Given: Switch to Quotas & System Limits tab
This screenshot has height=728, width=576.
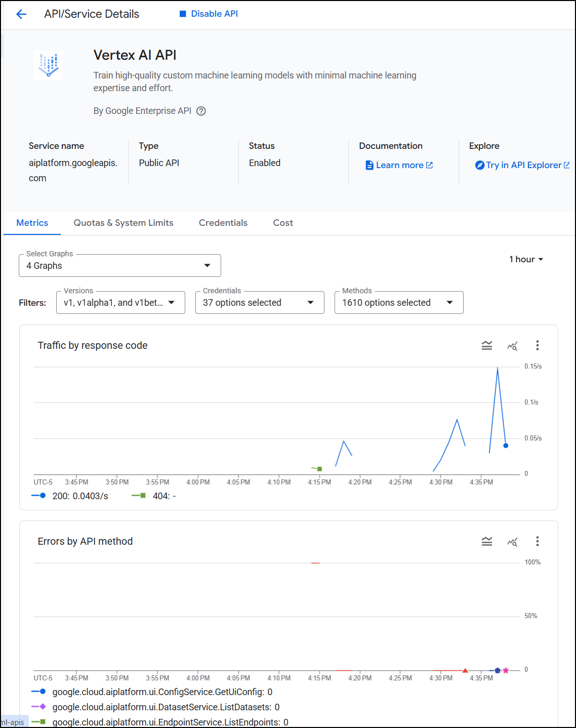Looking at the screenshot, I should pyautogui.click(x=124, y=223).
